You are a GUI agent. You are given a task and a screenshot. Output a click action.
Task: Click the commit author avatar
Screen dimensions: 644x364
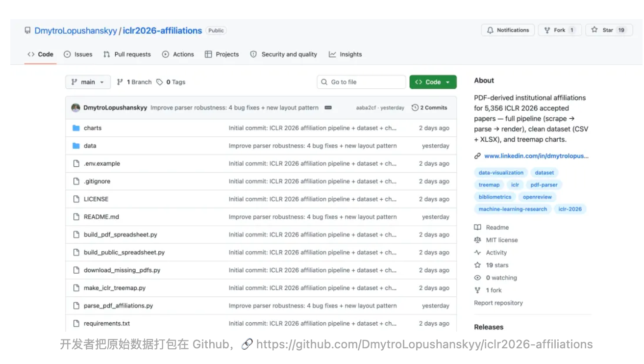[x=75, y=108]
